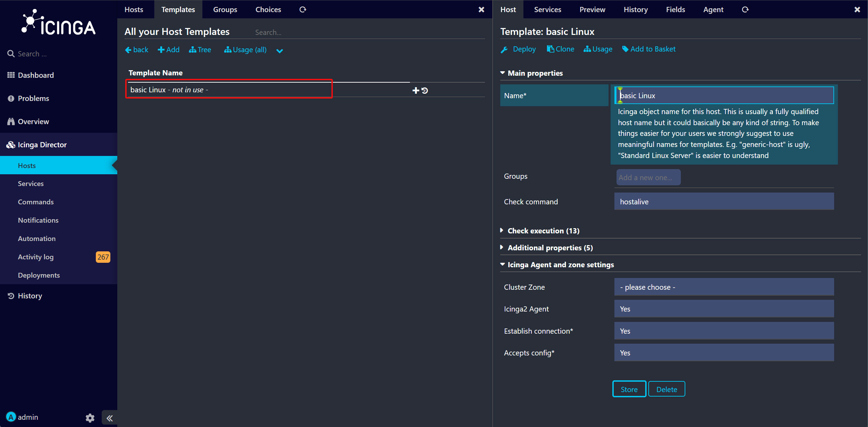Add template to Basket
This screenshot has width=868, height=427.
point(649,49)
